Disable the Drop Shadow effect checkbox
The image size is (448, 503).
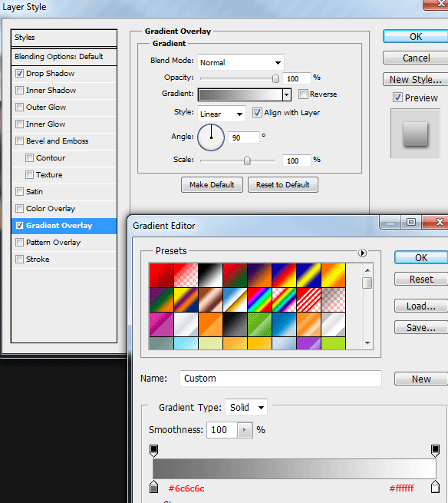pyautogui.click(x=19, y=74)
